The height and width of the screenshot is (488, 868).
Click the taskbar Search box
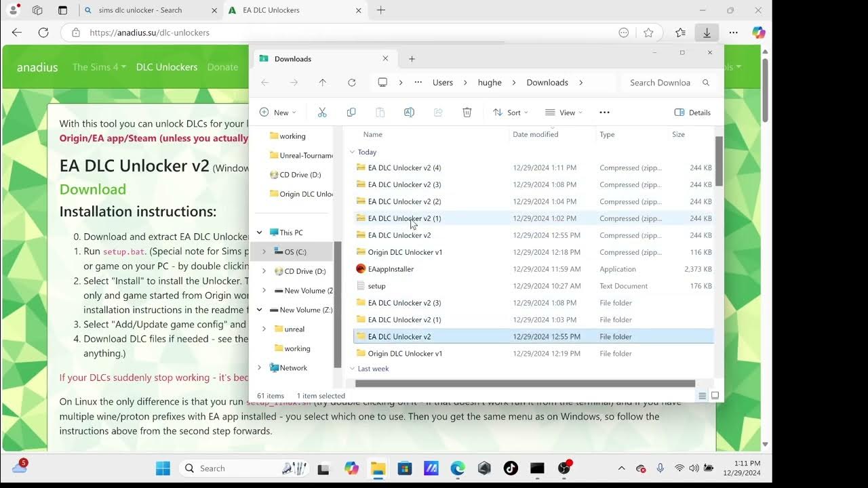[245, 468]
